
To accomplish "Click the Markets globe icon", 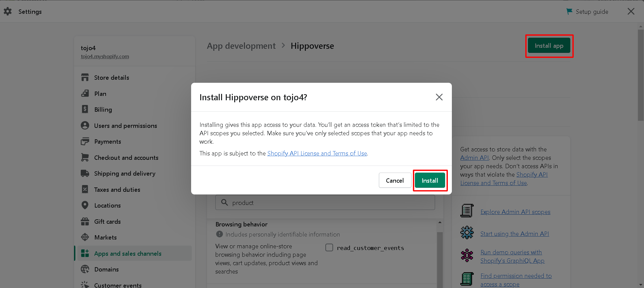I will (x=85, y=237).
